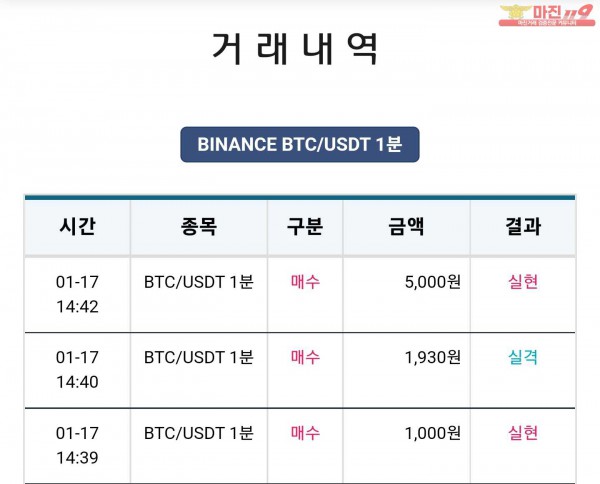Viewport: 600px width, 484px height.
Task: Click 실현 result in the 14:42 row
Action: coord(523,282)
